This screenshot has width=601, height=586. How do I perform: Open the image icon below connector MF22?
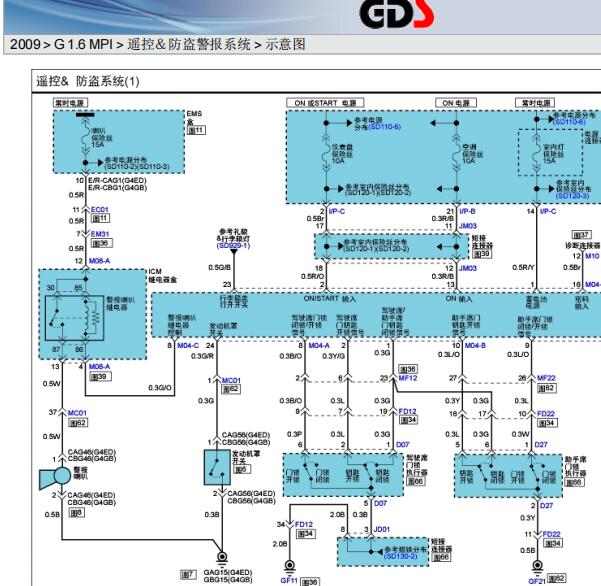(547, 388)
